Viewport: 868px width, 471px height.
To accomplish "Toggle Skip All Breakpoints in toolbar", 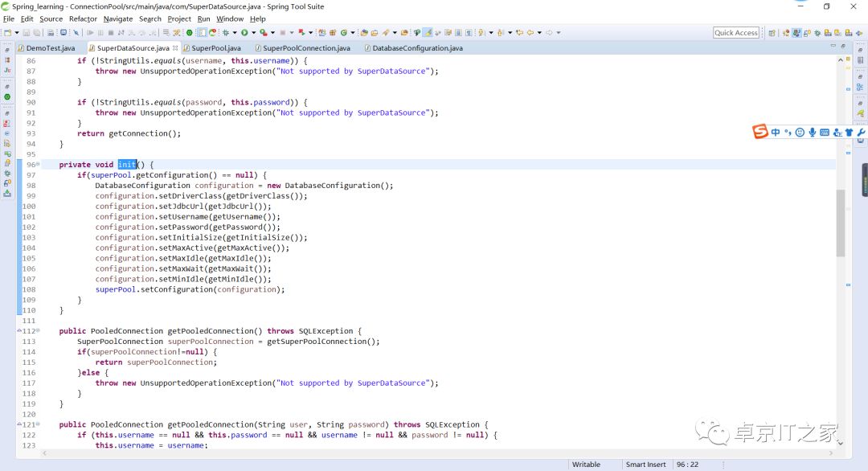I will pyautogui.click(x=76, y=33).
